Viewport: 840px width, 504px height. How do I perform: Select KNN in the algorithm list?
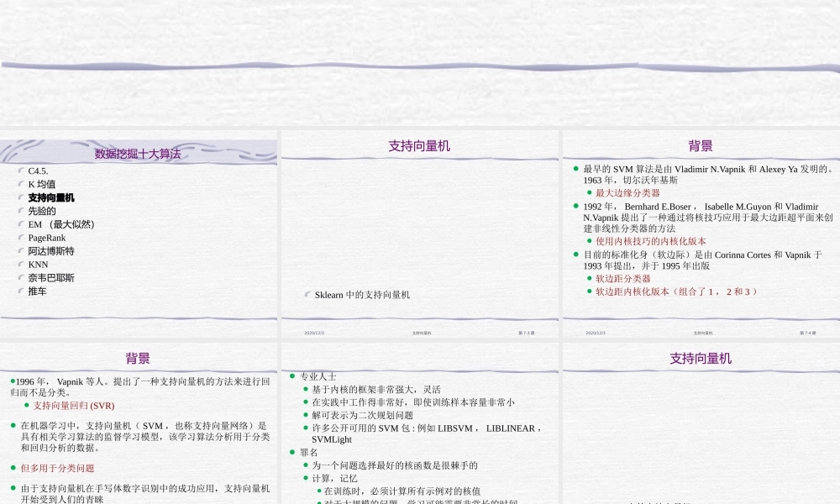(x=38, y=265)
